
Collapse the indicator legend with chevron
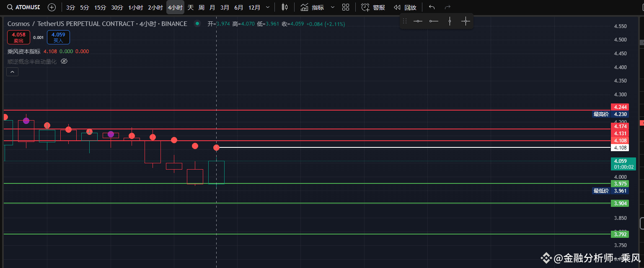tap(12, 72)
